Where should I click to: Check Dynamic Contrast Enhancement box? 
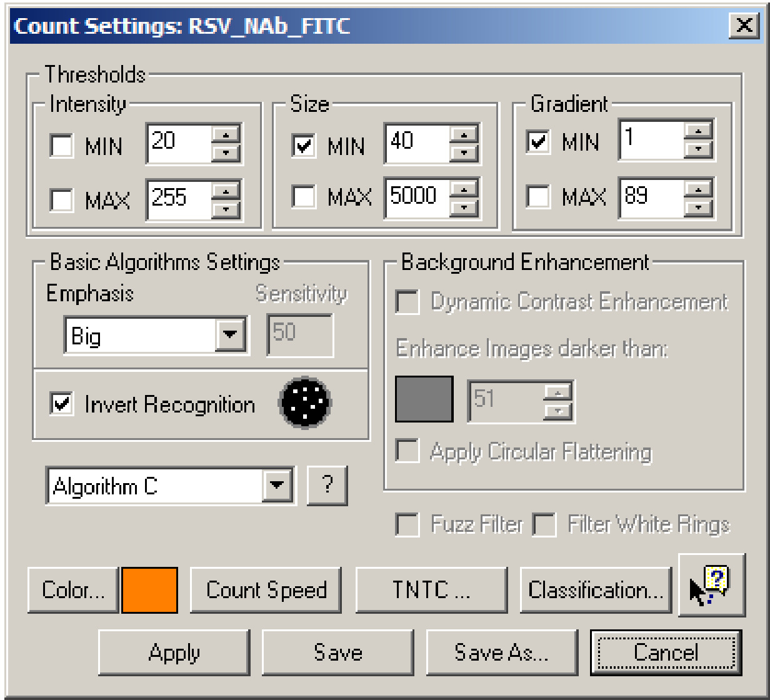[x=407, y=302]
